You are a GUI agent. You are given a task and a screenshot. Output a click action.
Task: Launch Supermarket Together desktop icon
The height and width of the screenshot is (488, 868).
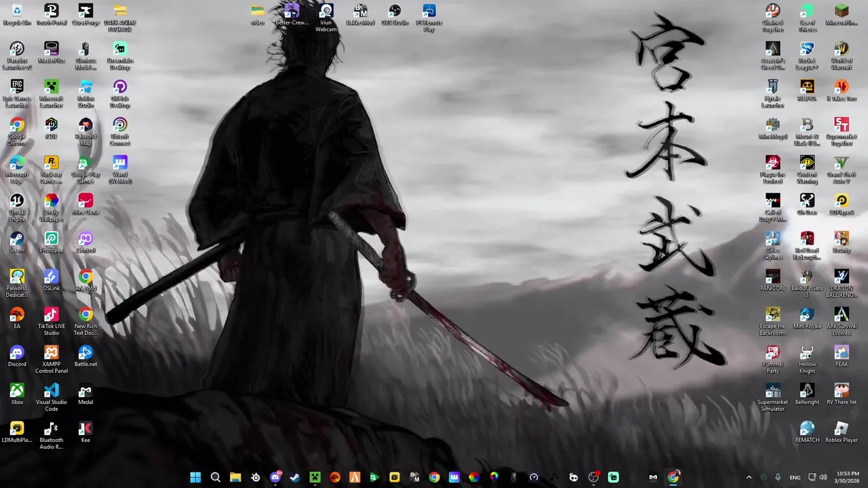pos(842,132)
